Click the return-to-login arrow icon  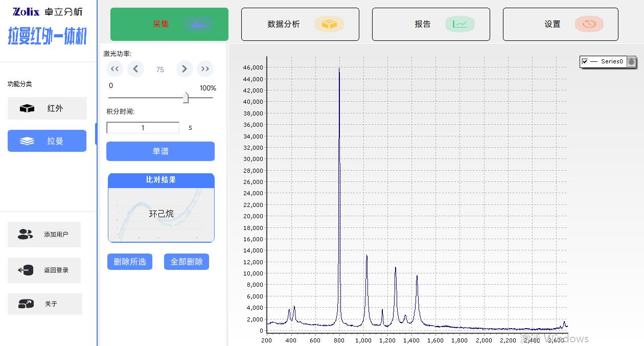(x=26, y=270)
